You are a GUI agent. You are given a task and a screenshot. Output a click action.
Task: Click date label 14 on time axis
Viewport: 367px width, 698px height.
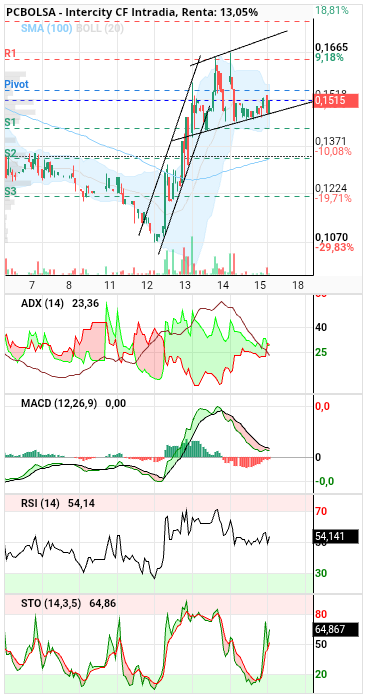[223, 285]
